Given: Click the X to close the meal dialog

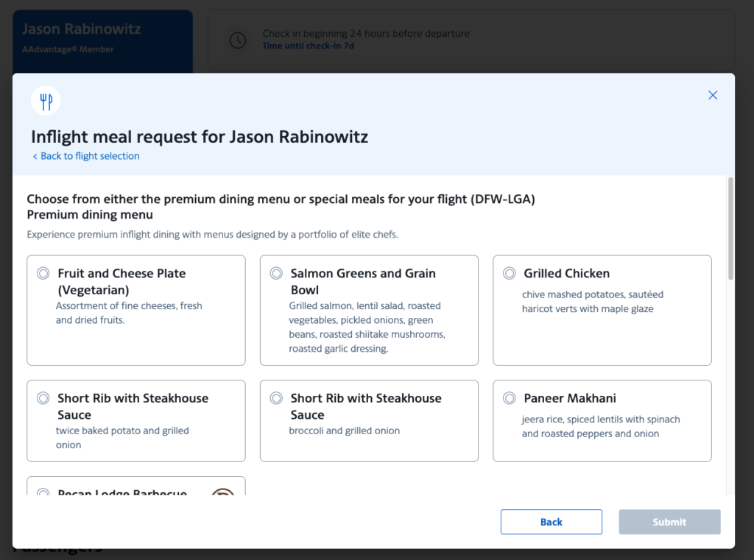Looking at the screenshot, I should point(712,95).
